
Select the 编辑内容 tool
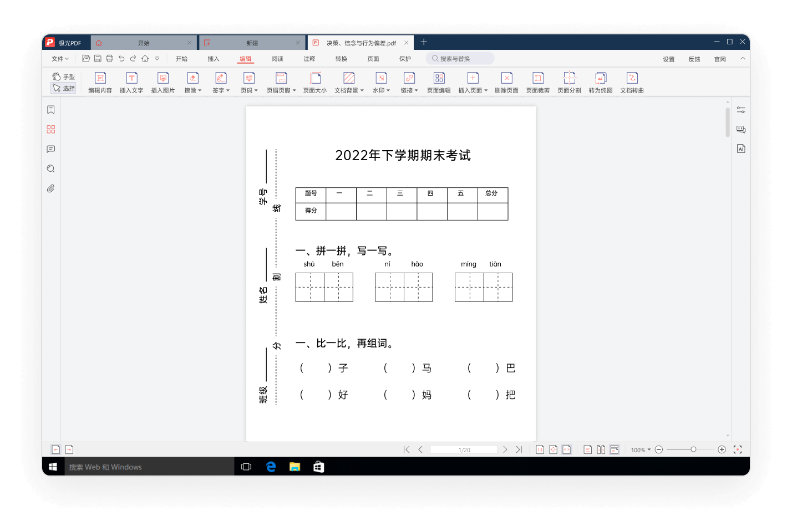(x=99, y=82)
